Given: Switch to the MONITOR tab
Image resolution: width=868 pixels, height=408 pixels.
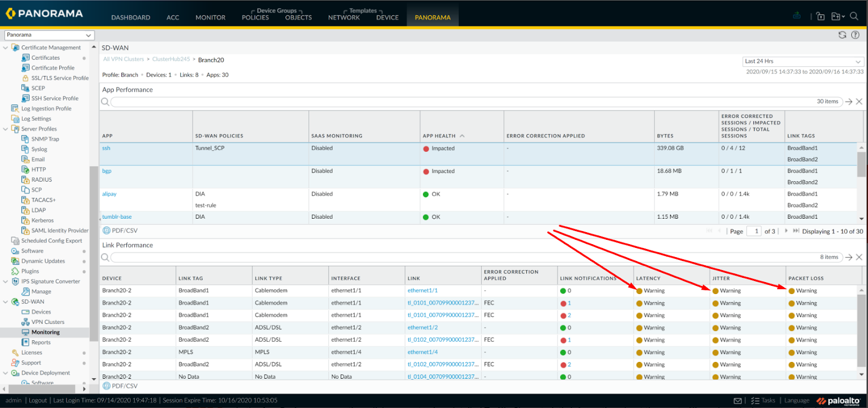Looking at the screenshot, I should (x=210, y=17).
